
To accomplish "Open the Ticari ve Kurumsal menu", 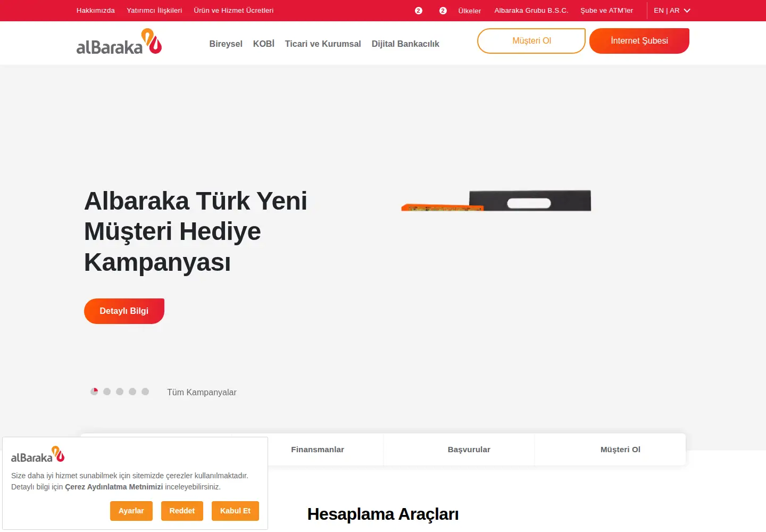I will [323, 44].
